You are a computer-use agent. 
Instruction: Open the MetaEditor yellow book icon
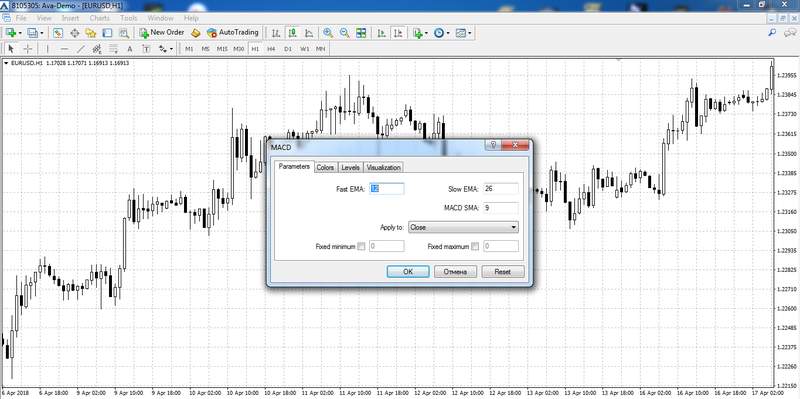(x=195, y=33)
